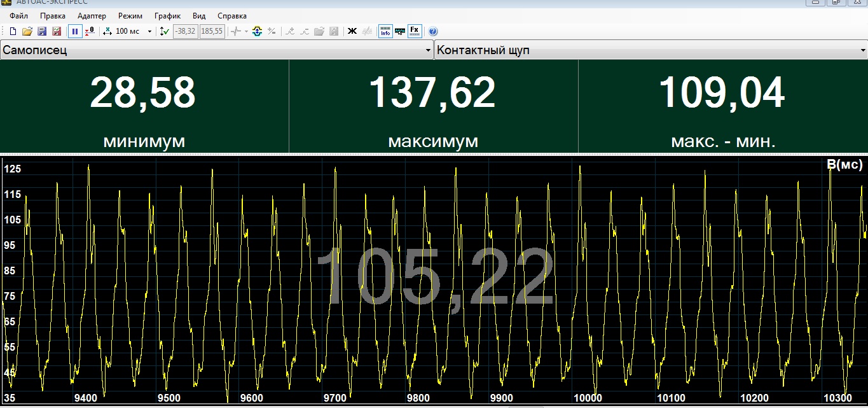Toggle the Fx functions panel

click(x=415, y=31)
